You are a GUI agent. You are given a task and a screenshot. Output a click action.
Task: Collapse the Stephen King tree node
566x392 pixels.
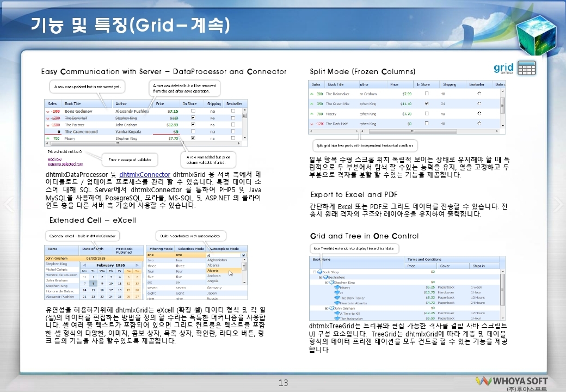point(327,283)
